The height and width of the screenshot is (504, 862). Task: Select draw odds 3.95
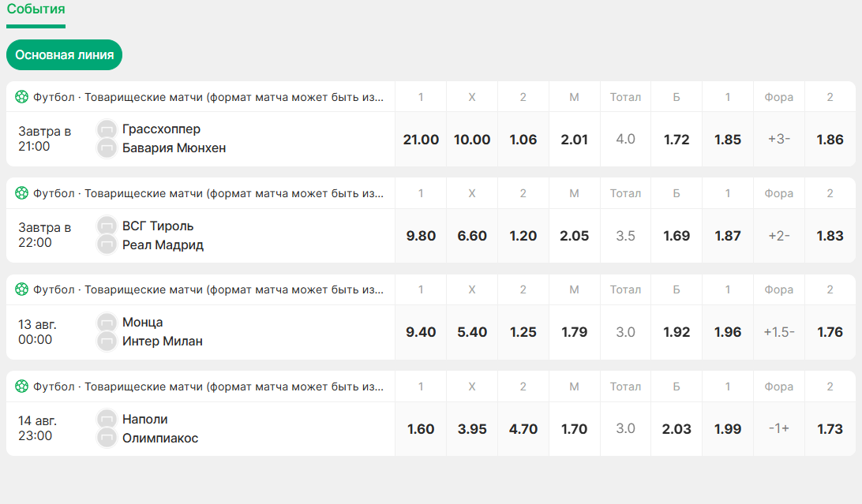click(472, 429)
